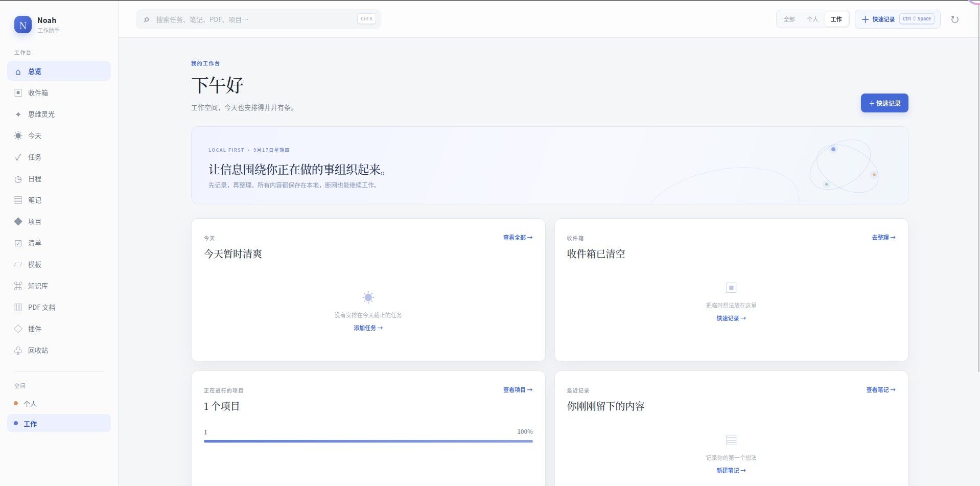The image size is (980, 486).
Task: Click 快速记录 link in 收件箱 card
Action: point(731,318)
